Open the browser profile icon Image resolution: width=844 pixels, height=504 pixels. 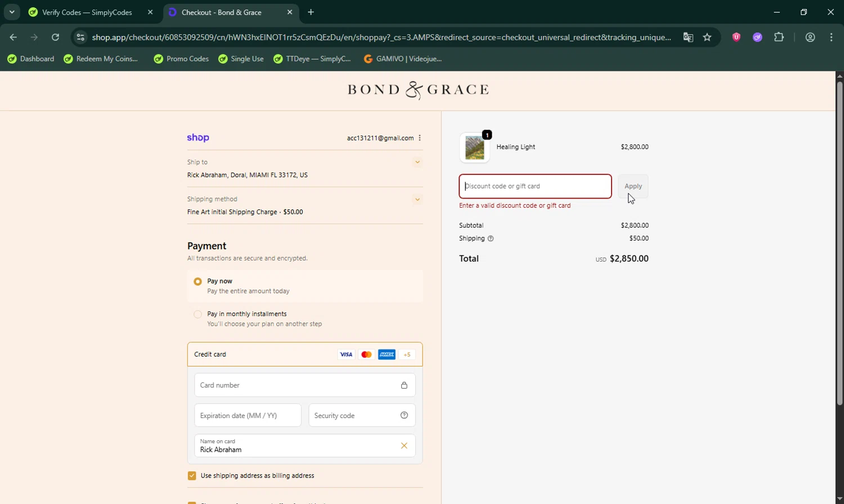[x=810, y=37]
